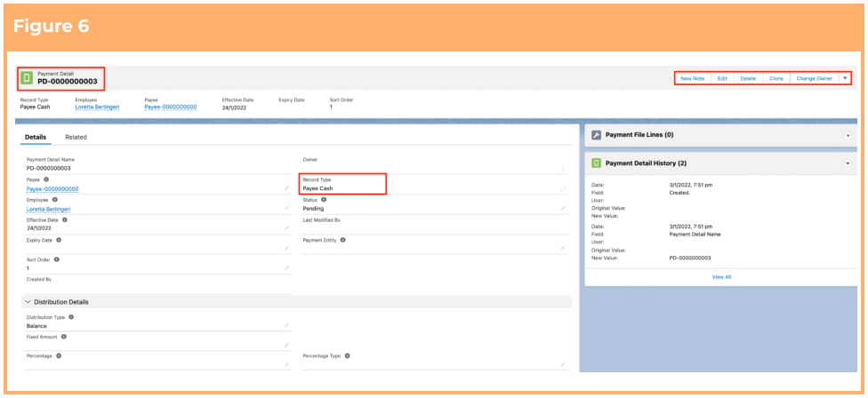Image resolution: width=868 pixels, height=398 pixels.
Task: Click info icon beside Distribution Type label
Action: 71,317
